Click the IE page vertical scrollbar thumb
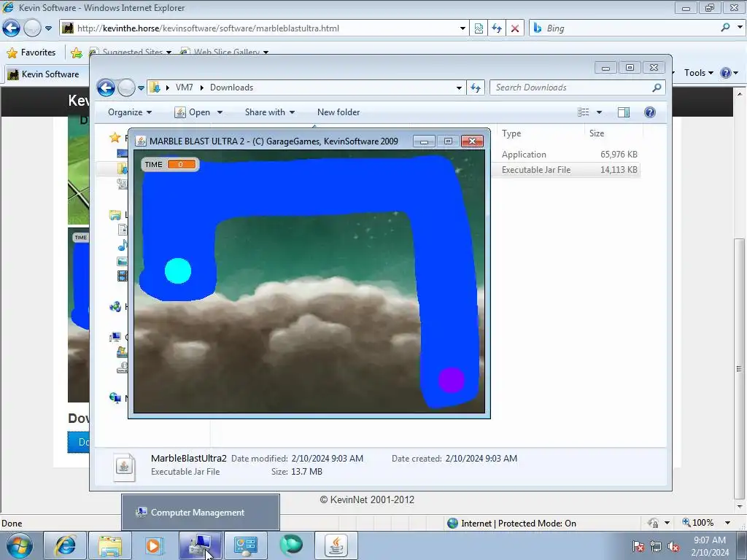Image resolution: width=747 pixels, height=560 pixels. (x=739, y=369)
